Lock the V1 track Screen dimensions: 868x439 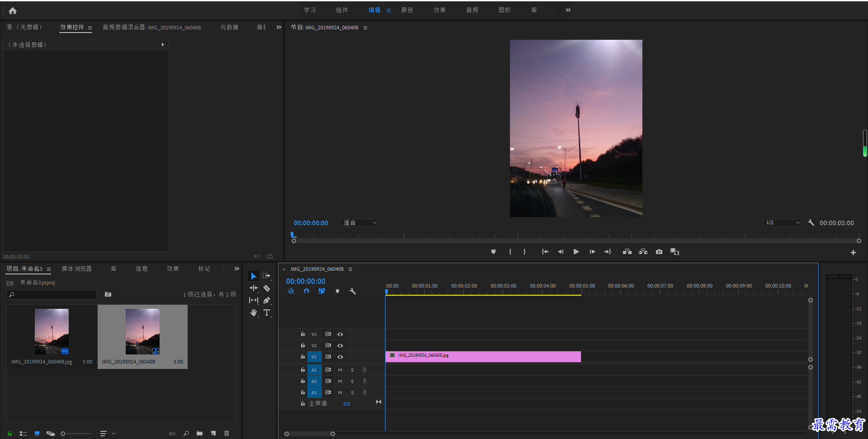[x=303, y=357]
